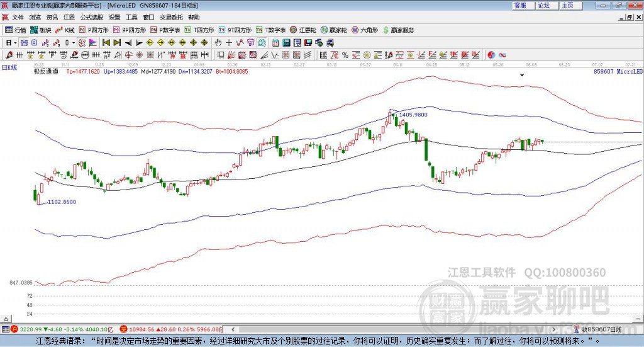Image resolution: width=644 pixels, height=347 pixels.
Task: Select the Gann fan rays icon
Action: pos(231,55)
